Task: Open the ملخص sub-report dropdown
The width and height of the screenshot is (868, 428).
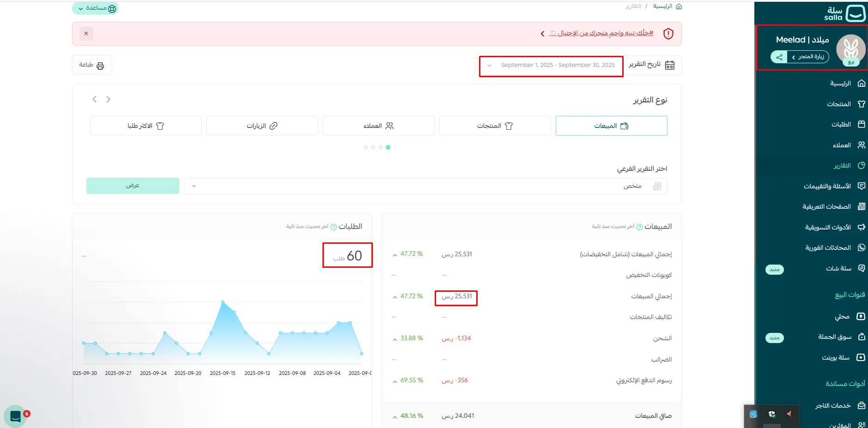Action: [x=425, y=186]
